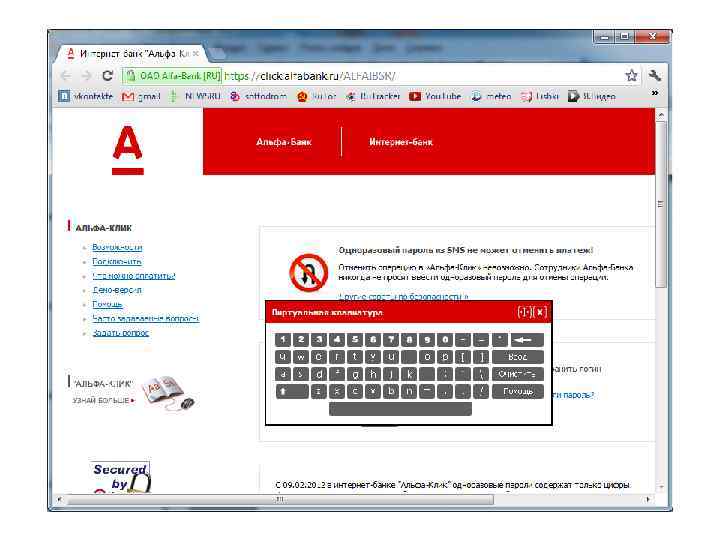Open Задать вопрос sidebar link
Viewport: 720px width, 540px height.
point(120,332)
